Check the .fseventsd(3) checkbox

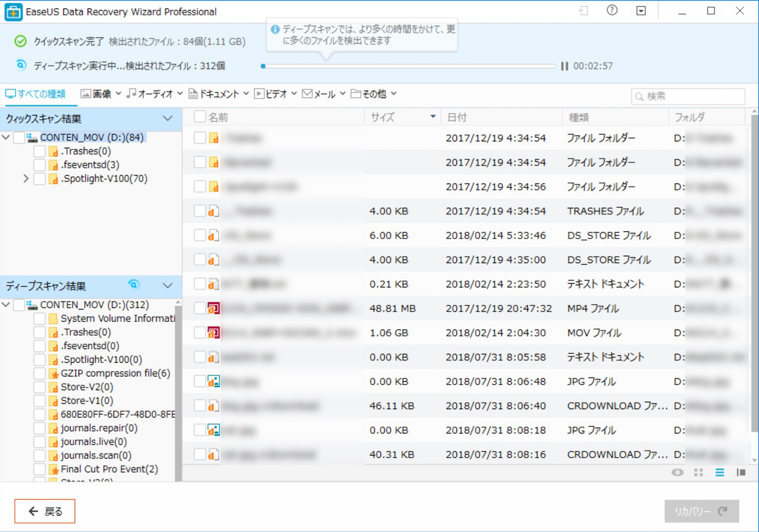point(40,165)
